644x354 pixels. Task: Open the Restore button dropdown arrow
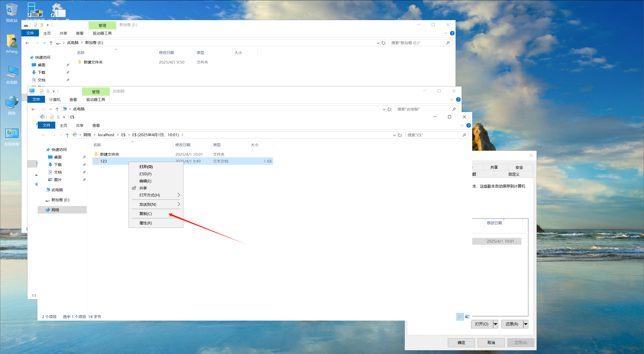pyautogui.click(x=526, y=324)
